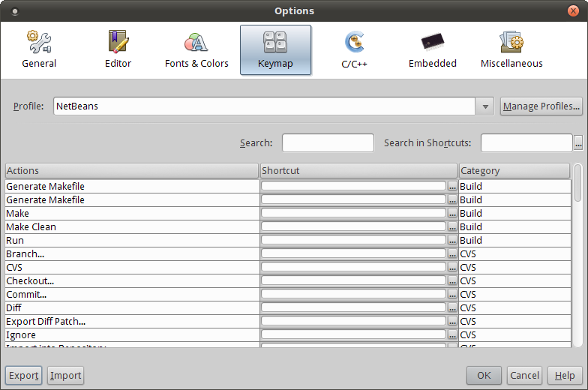Open the Embedded options category
This screenshot has width=588, height=390.
point(432,49)
